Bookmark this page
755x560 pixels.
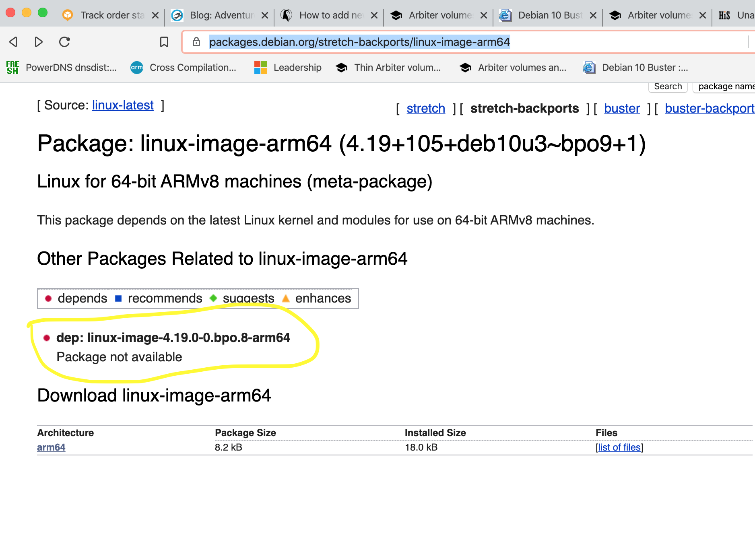[164, 42]
